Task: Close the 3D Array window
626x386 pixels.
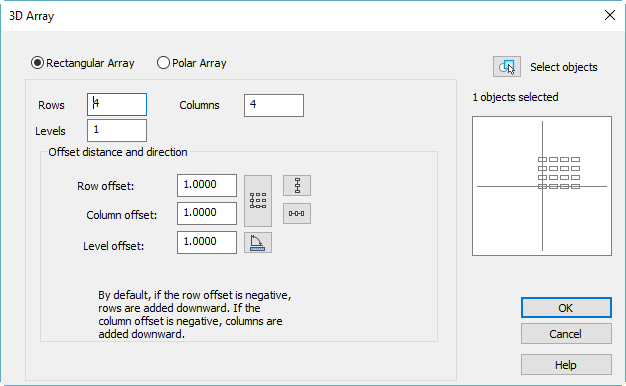Action: point(610,16)
